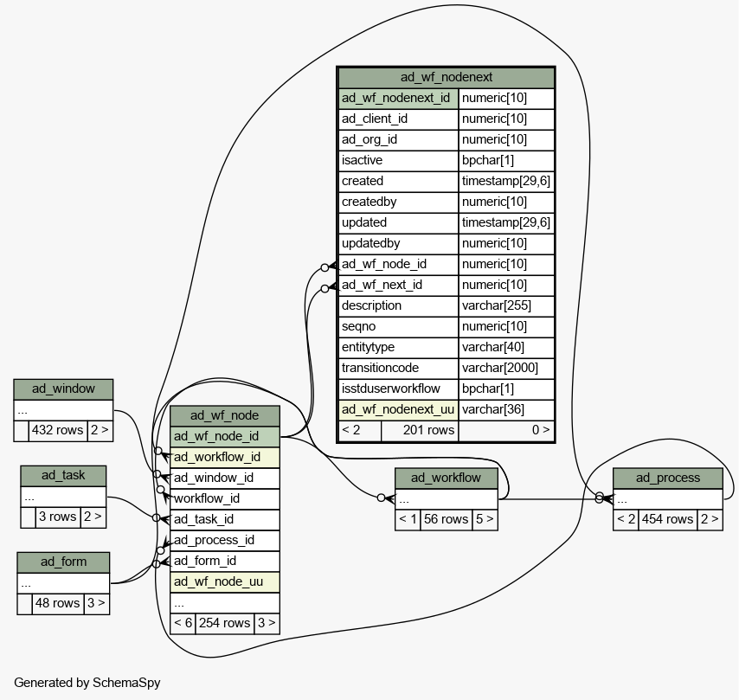Click the 254 rows count cell
Screen dimensions: 739x700
coord(224,623)
